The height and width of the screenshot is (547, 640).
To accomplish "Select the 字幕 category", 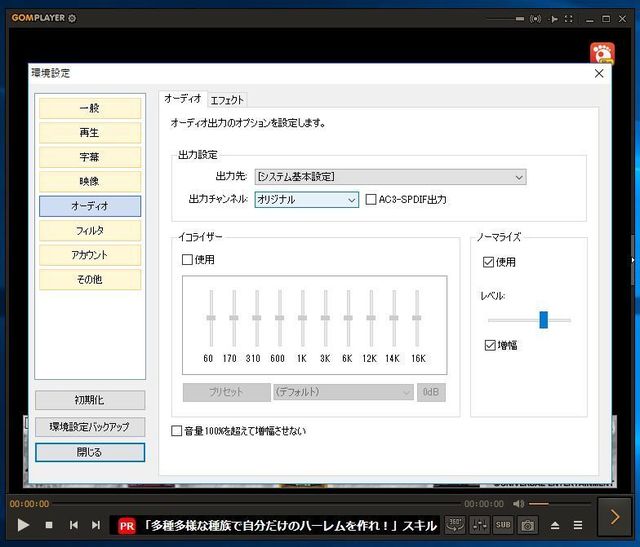I will pyautogui.click(x=90, y=157).
